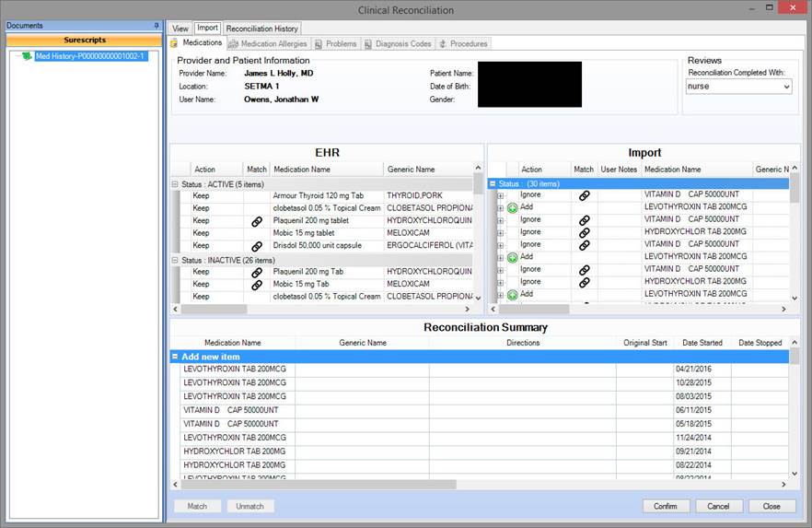Click the match link icon in second Import HYDROXYCHLOR row
This screenshot has width=812, height=528.
584,282
